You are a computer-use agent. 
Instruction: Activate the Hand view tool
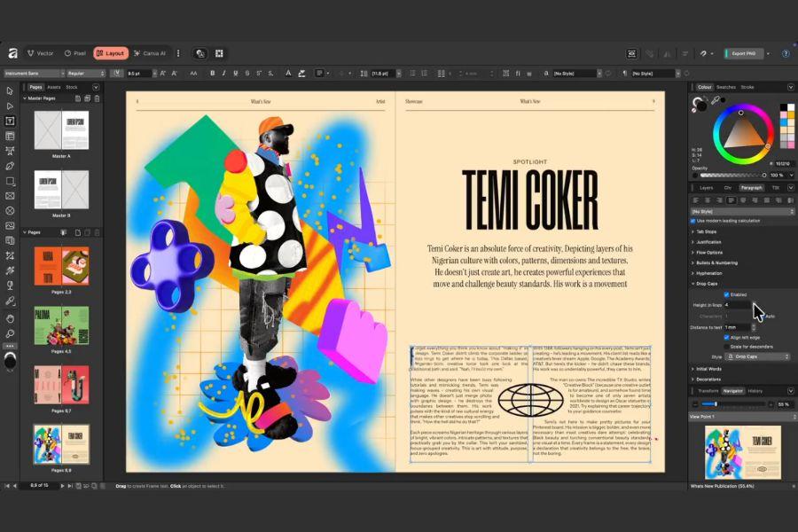point(10,317)
